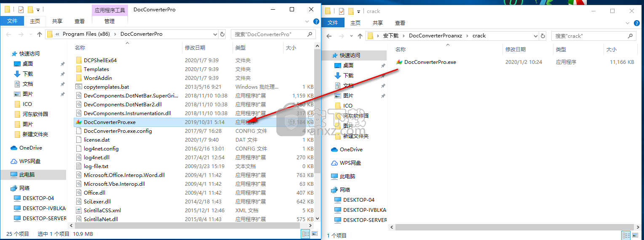The width and height of the screenshot is (644, 240).
Task: Click DocConverterPro.exe icon in left window
Action: tap(79, 122)
